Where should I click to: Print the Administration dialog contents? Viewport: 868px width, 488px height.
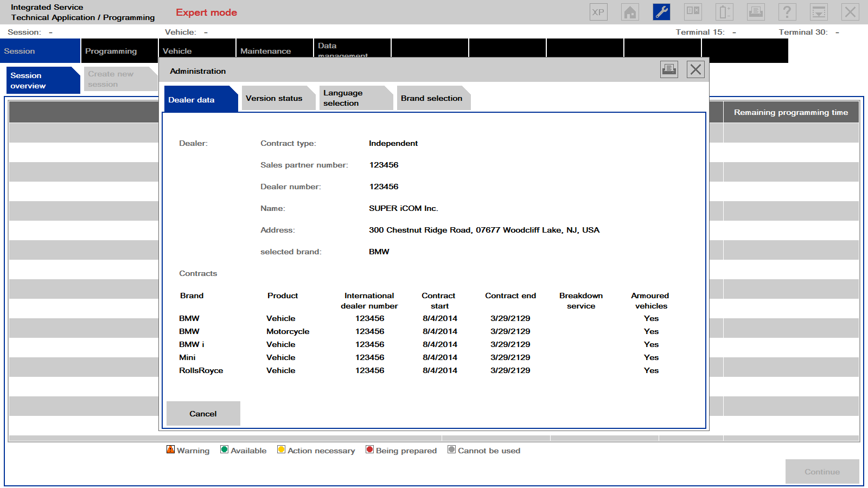point(669,69)
